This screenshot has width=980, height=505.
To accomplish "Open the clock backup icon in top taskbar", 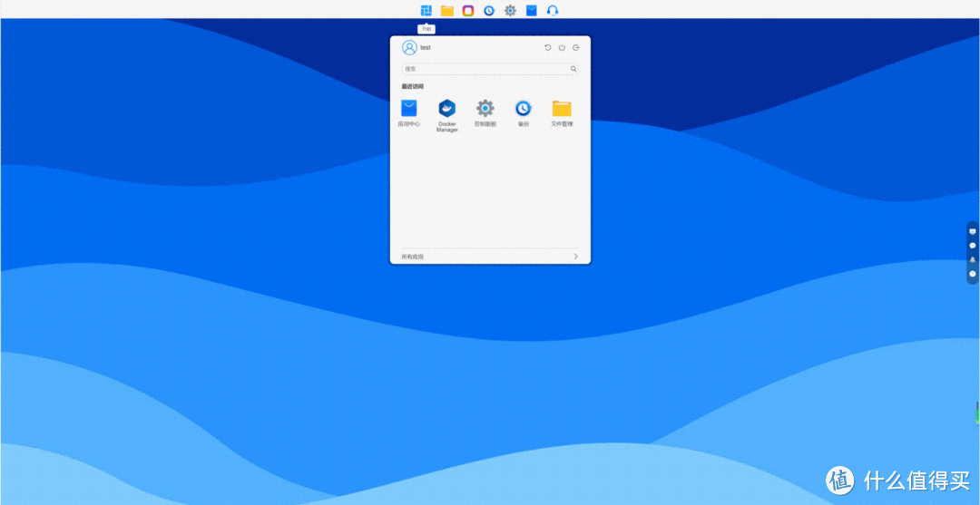I will tap(489, 11).
